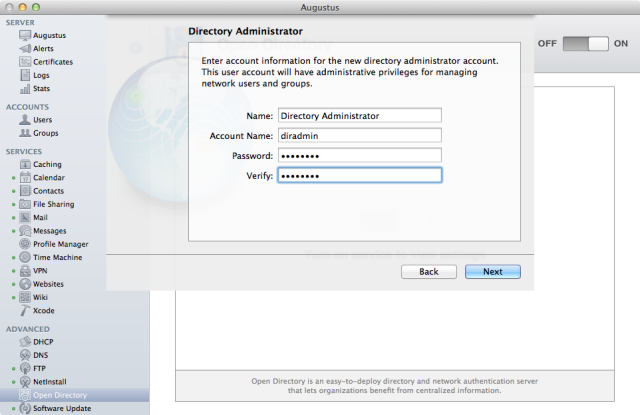Select the Augustus label in sidebar
The width and height of the screenshot is (640, 415).
click(49, 36)
